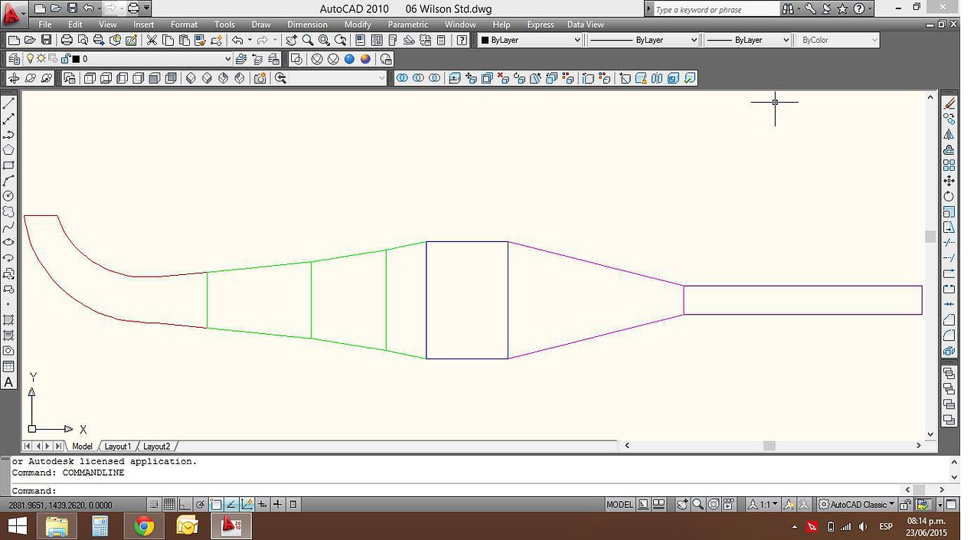Click the binoculars search icon

point(788,9)
